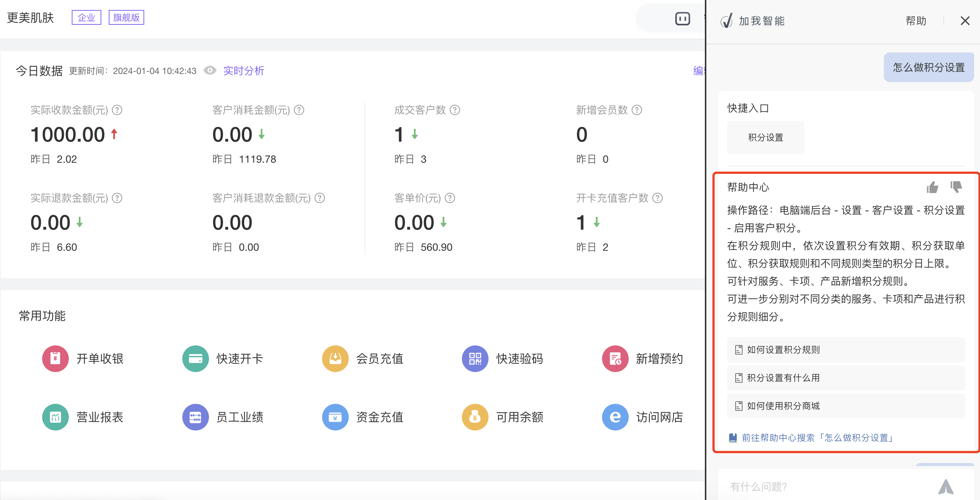Open the 营业报表 report icon
980x500 pixels.
point(55,417)
